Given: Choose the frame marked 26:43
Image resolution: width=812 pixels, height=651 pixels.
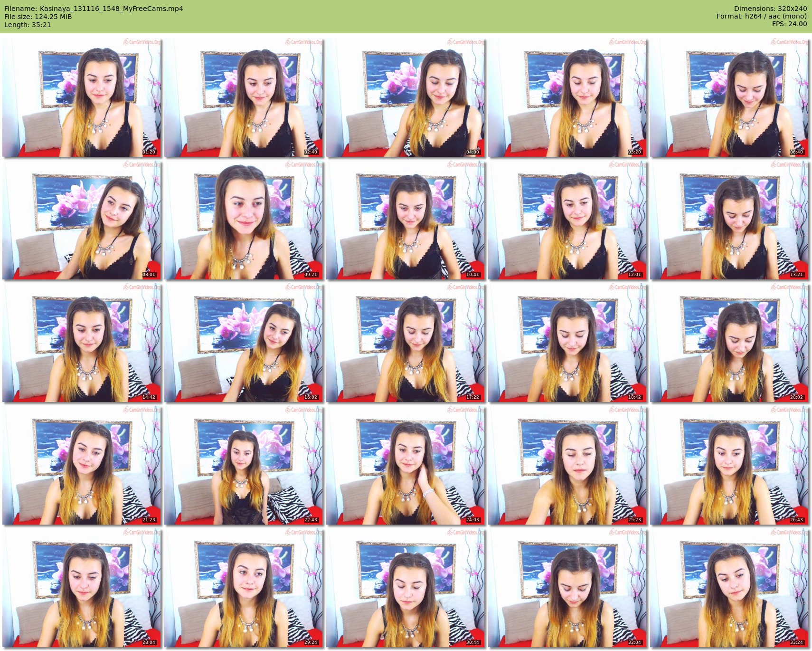Looking at the screenshot, I should click(729, 465).
